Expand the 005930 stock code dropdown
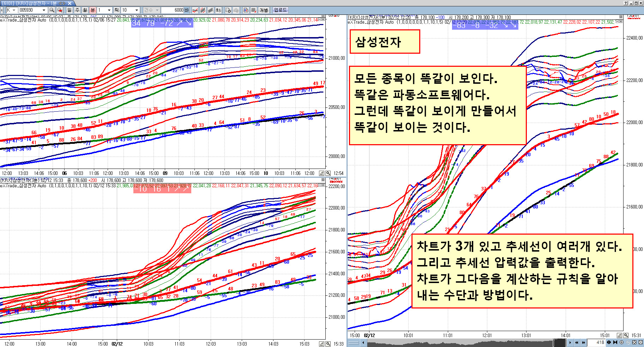This screenshot has height=347, width=644. tap(44, 10)
